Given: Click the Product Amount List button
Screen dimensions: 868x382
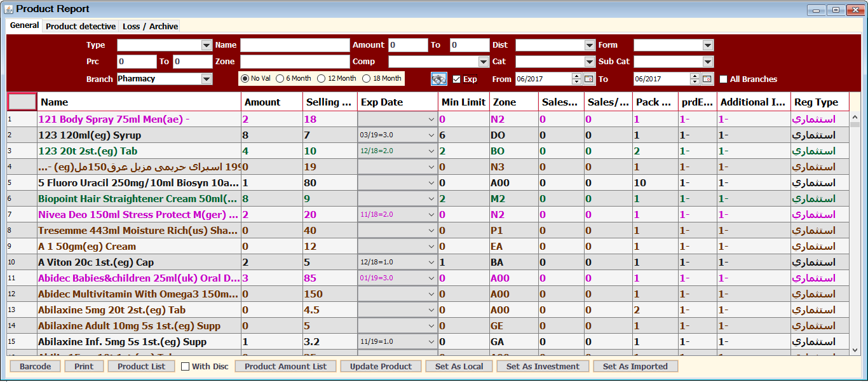Looking at the screenshot, I should pos(286,366).
